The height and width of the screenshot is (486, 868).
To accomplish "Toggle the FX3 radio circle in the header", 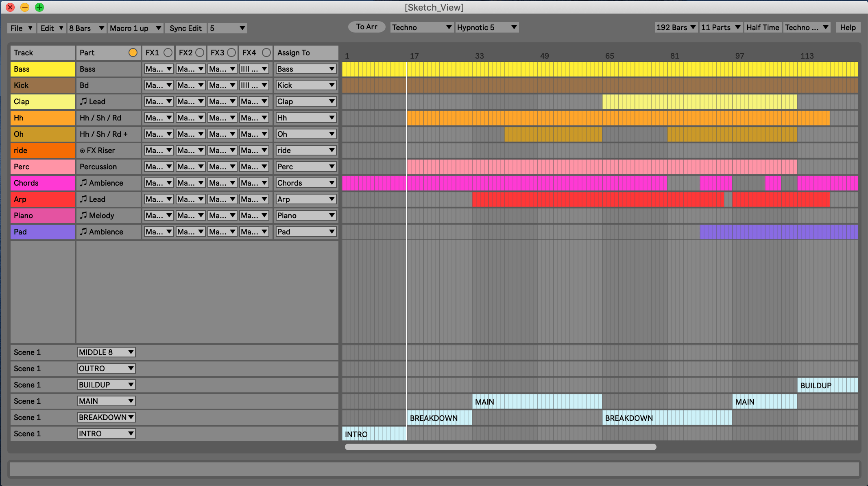I will 231,52.
